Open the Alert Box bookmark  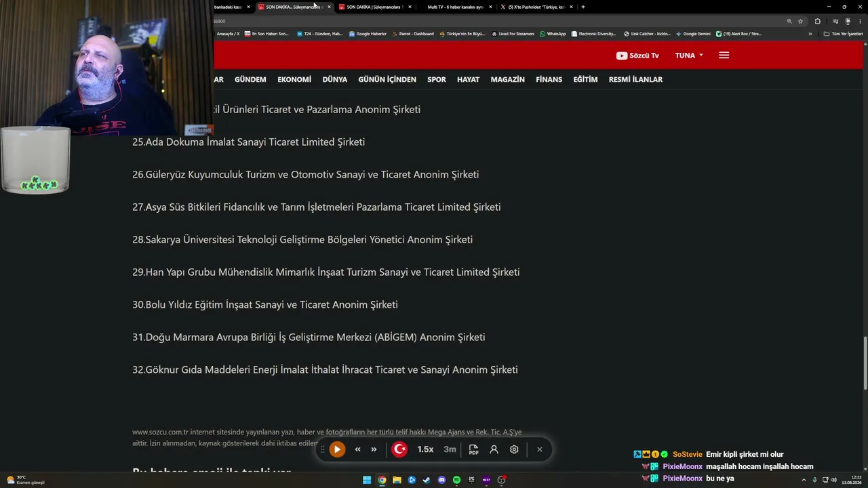(x=738, y=34)
